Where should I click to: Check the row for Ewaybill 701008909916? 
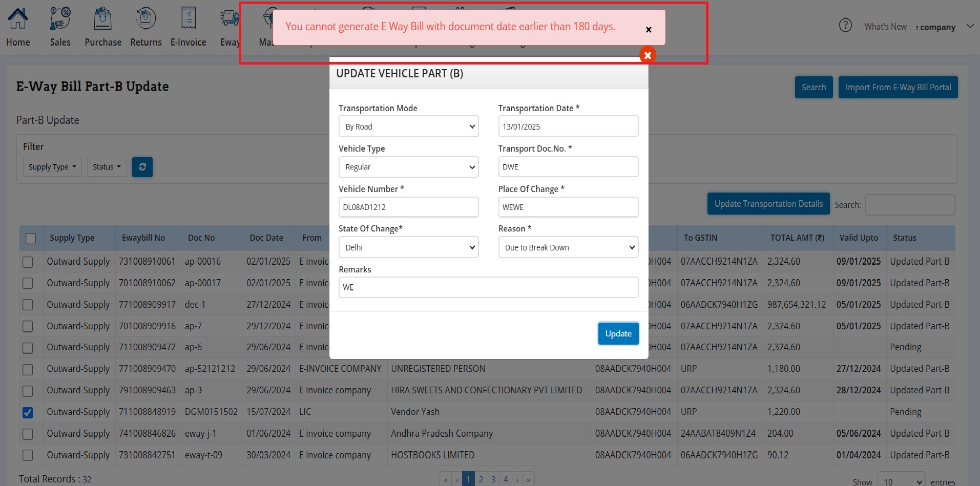tap(28, 326)
